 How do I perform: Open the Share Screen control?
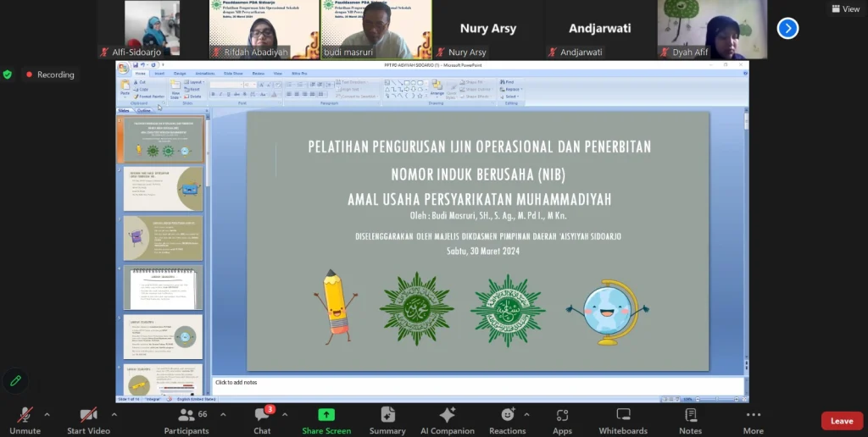pyautogui.click(x=326, y=422)
